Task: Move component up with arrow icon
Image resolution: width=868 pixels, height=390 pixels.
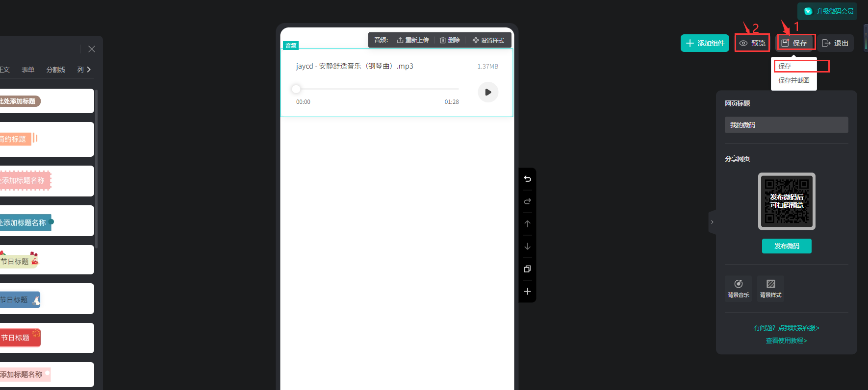Action: [x=527, y=224]
